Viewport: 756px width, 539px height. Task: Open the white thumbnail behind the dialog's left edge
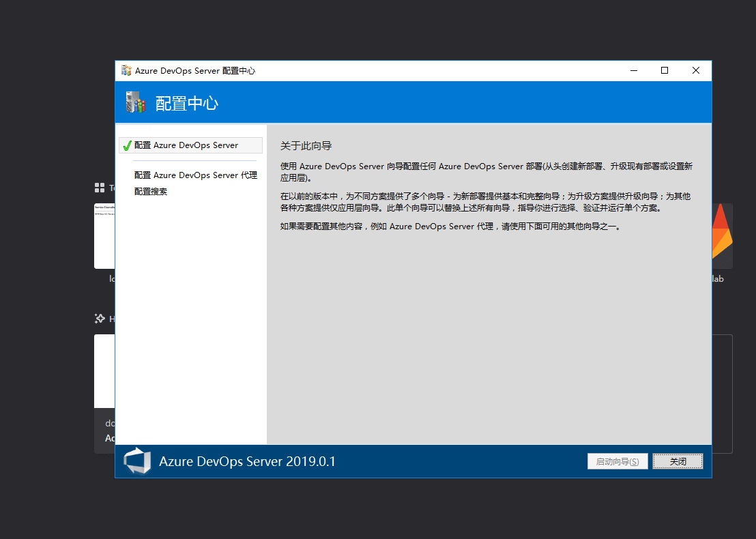tap(104, 235)
